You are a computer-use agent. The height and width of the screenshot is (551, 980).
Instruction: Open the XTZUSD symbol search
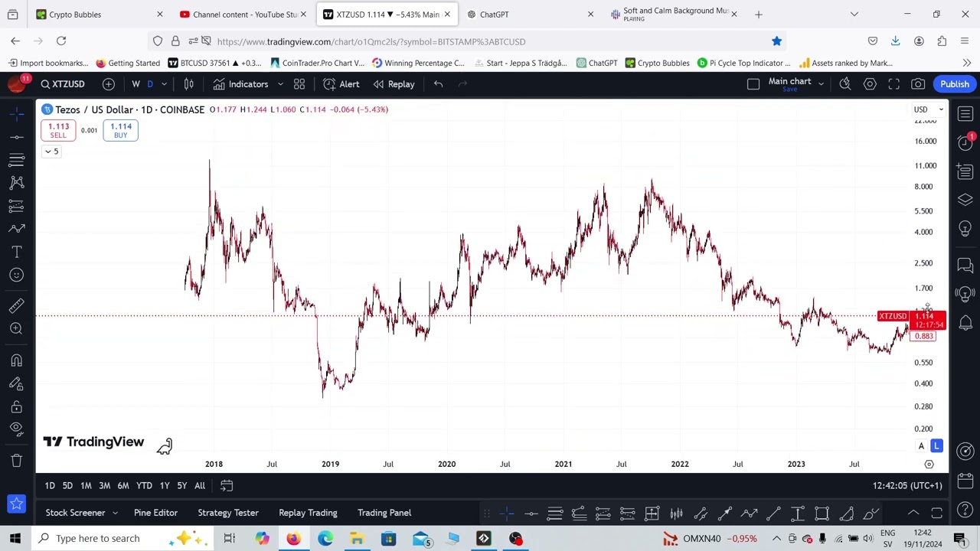point(63,84)
